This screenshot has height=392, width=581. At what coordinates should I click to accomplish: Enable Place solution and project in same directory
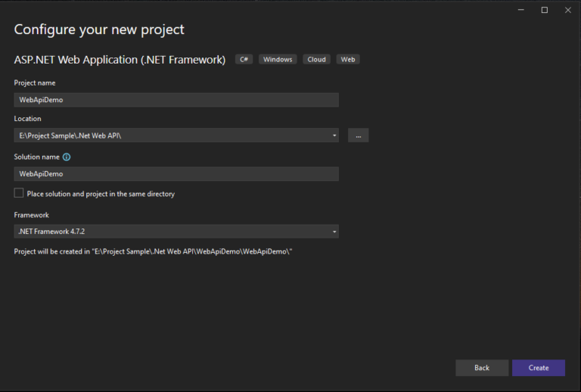(x=18, y=193)
